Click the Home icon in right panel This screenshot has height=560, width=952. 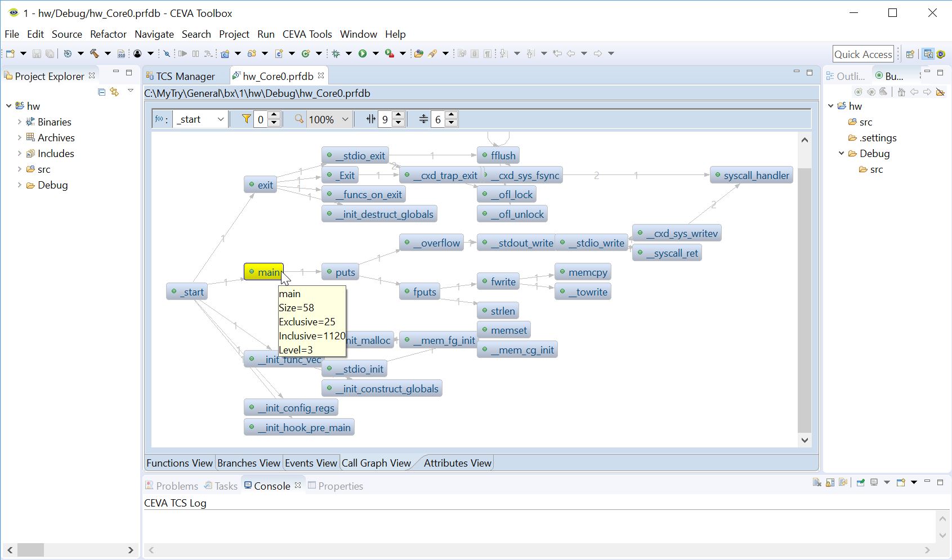point(901,92)
